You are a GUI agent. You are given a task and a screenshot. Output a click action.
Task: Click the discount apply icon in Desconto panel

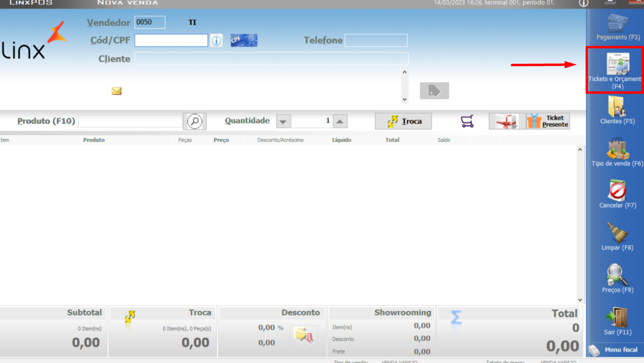pyautogui.click(x=304, y=335)
